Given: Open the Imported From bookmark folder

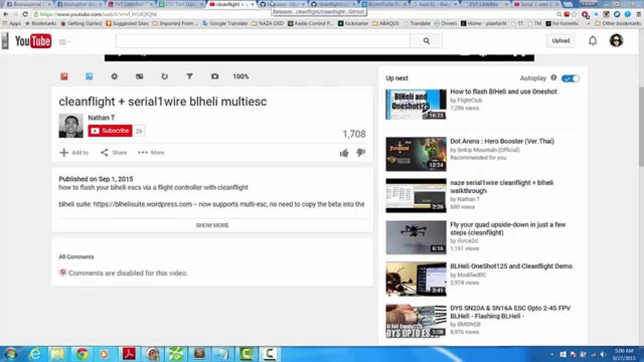Looking at the screenshot, I should click(x=175, y=24).
